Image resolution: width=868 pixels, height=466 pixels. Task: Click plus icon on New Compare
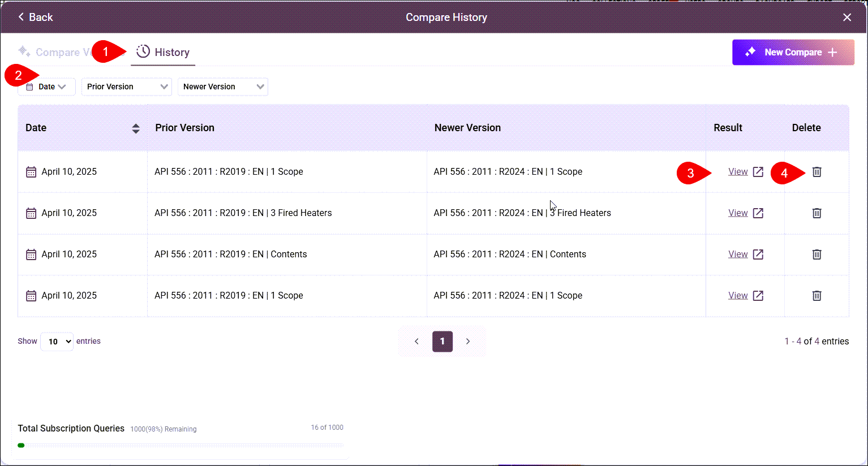pyautogui.click(x=832, y=52)
